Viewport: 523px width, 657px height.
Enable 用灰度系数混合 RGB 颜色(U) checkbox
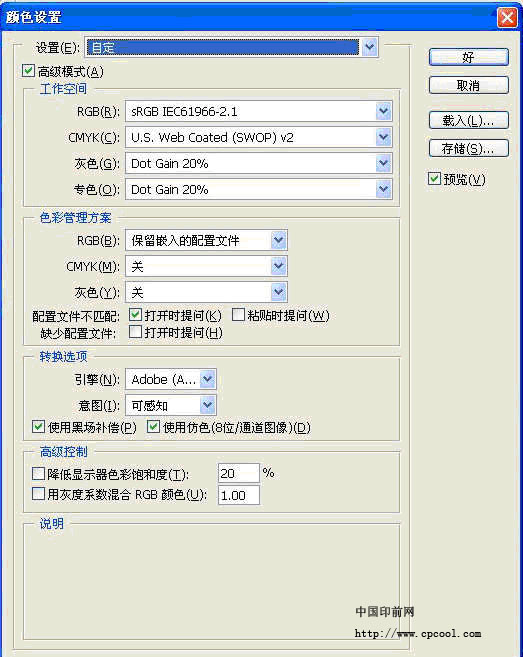[x=38, y=494]
